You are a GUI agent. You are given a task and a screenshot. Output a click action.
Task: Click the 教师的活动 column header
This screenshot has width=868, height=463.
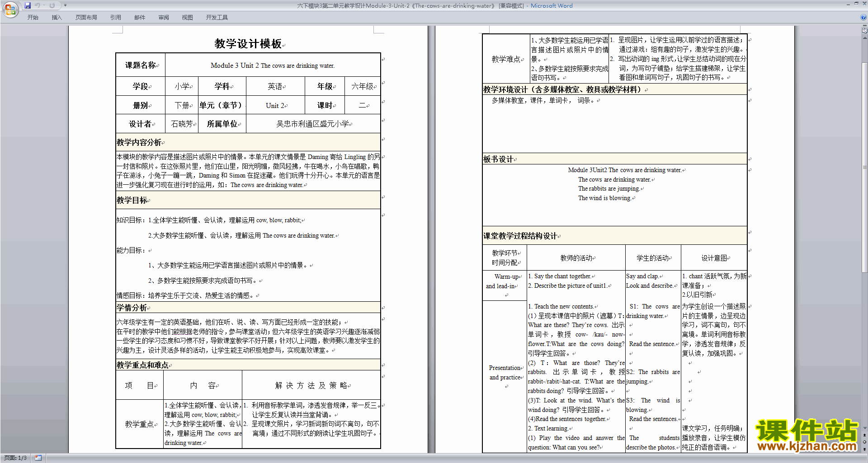point(576,258)
